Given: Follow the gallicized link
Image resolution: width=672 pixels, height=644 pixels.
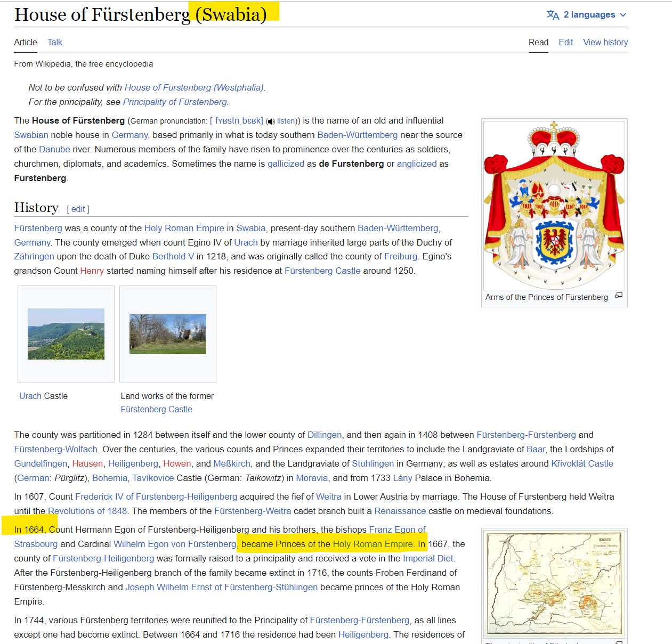Looking at the screenshot, I should 286,164.
